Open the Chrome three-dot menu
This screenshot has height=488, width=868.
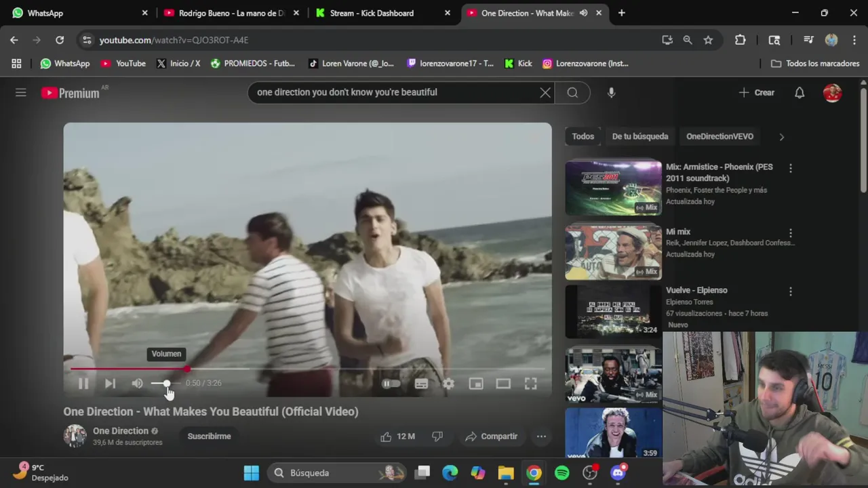pos(854,40)
